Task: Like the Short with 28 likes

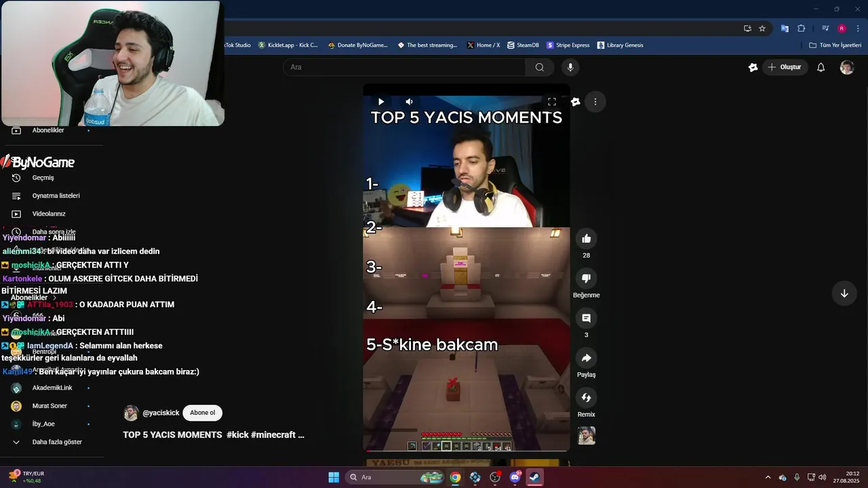Action: (587, 239)
